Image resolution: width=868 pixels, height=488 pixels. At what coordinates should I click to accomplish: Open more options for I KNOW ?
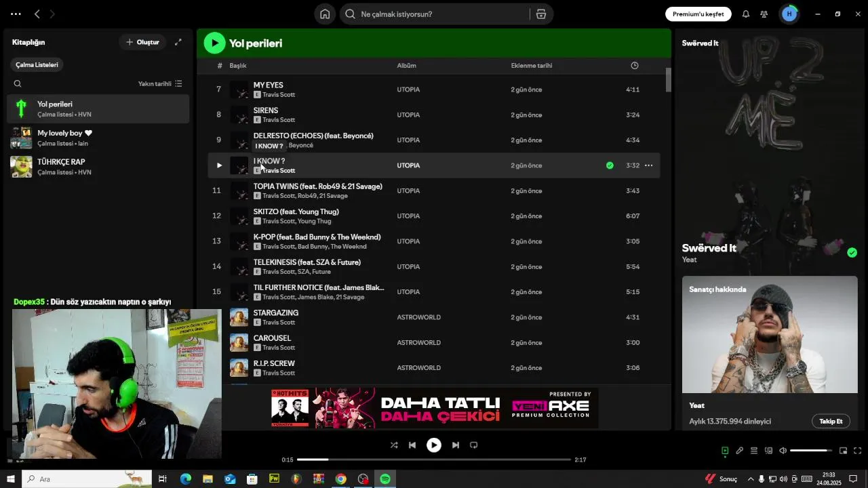[648, 165]
